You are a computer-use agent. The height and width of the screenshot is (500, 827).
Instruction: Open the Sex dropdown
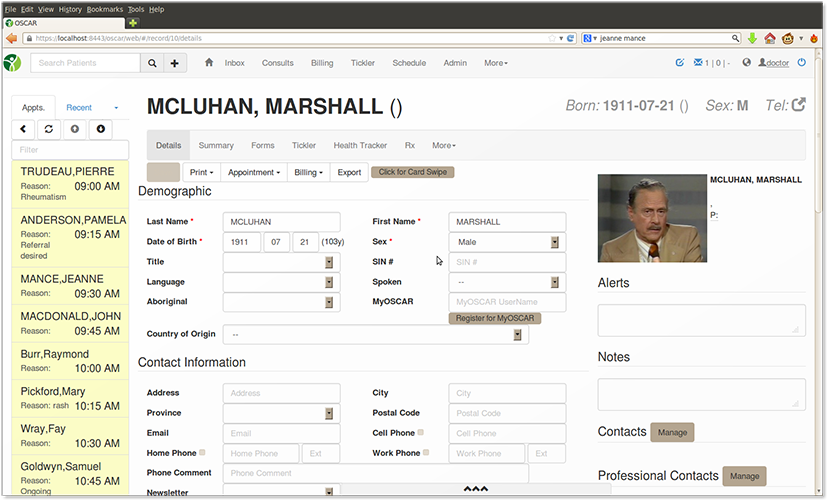pyautogui.click(x=507, y=242)
